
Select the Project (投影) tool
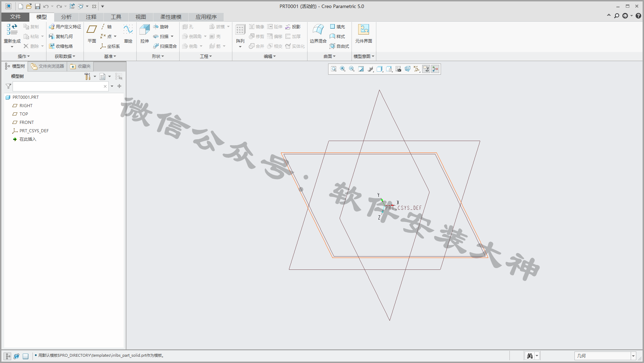[x=293, y=27]
